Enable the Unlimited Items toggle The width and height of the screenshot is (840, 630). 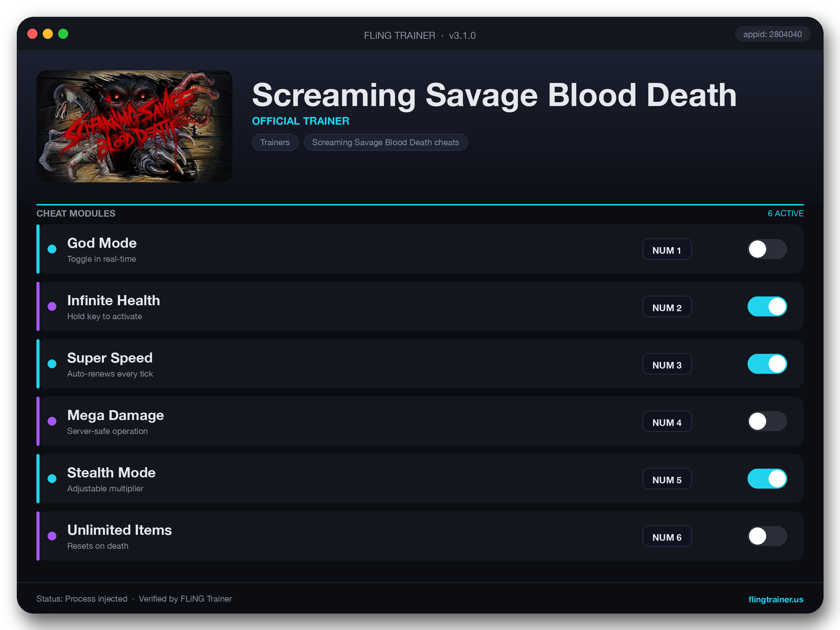point(767,536)
